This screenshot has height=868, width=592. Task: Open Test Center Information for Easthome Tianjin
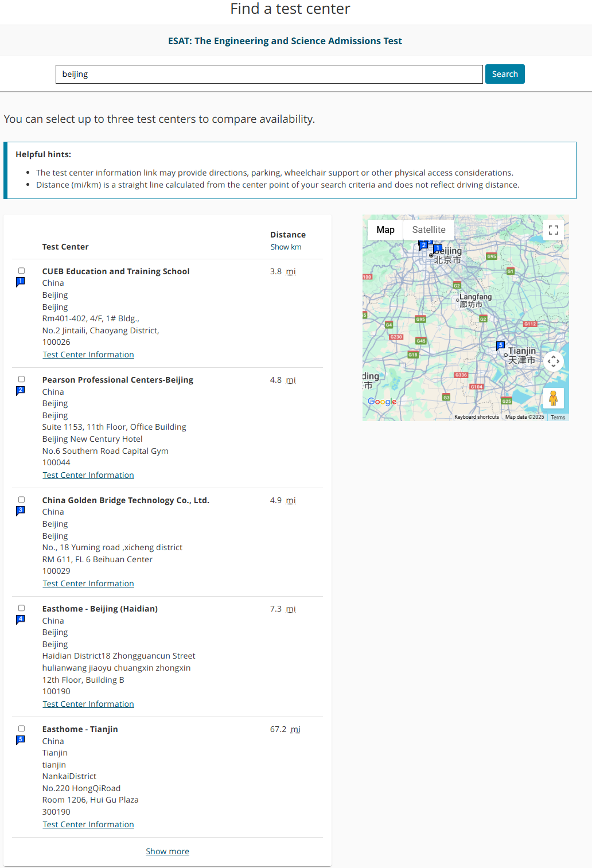88,824
